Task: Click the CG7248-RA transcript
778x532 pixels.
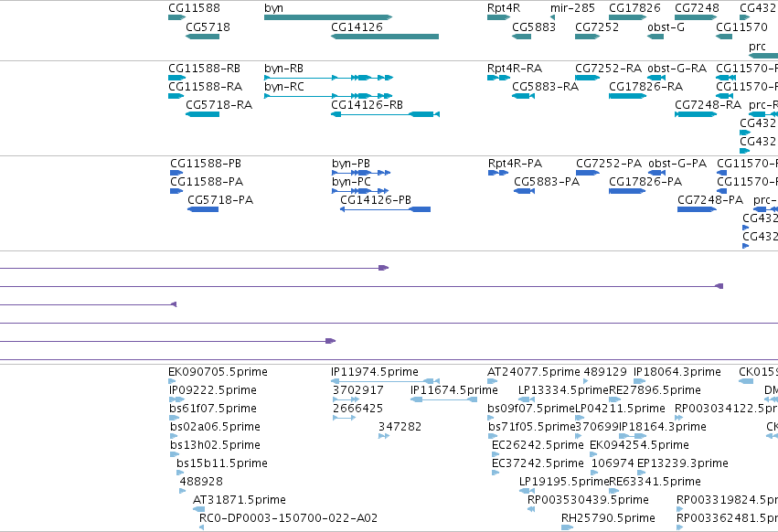Action: pos(696,114)
